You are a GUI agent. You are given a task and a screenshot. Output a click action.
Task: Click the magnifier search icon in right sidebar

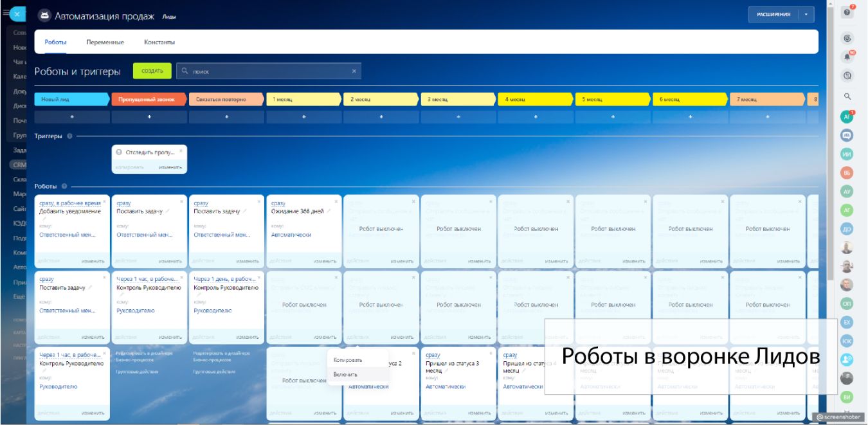pyautogui.click(x=847, y=96)
